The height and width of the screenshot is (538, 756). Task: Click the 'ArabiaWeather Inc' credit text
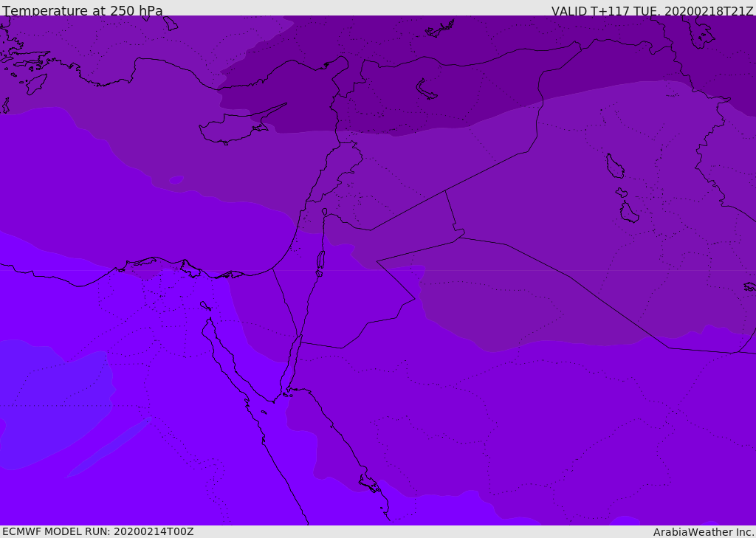[703, 532]
